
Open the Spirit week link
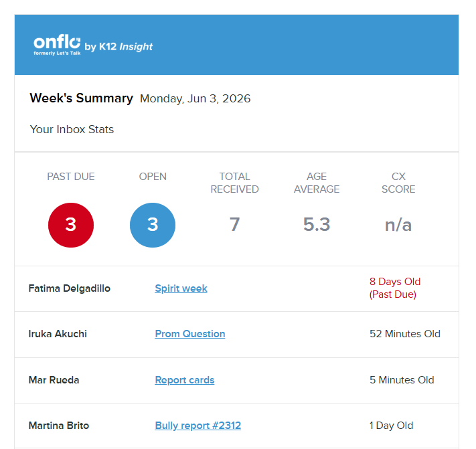(181, 288)
